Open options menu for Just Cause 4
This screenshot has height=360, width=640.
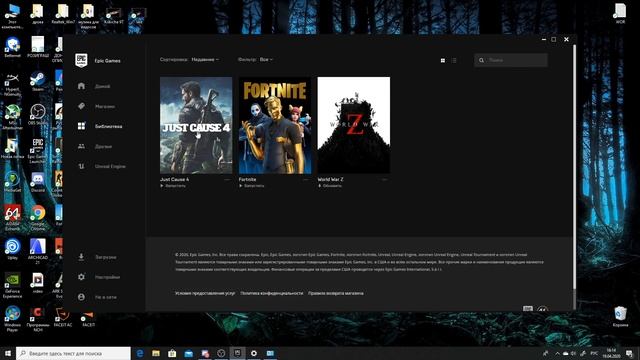[x=227, y=179]
